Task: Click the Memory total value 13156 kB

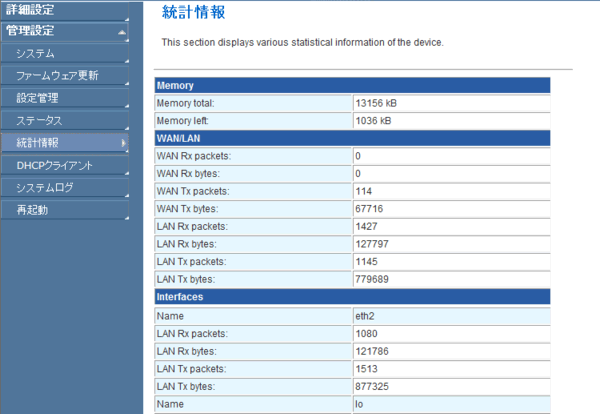Action: point(376,103)
